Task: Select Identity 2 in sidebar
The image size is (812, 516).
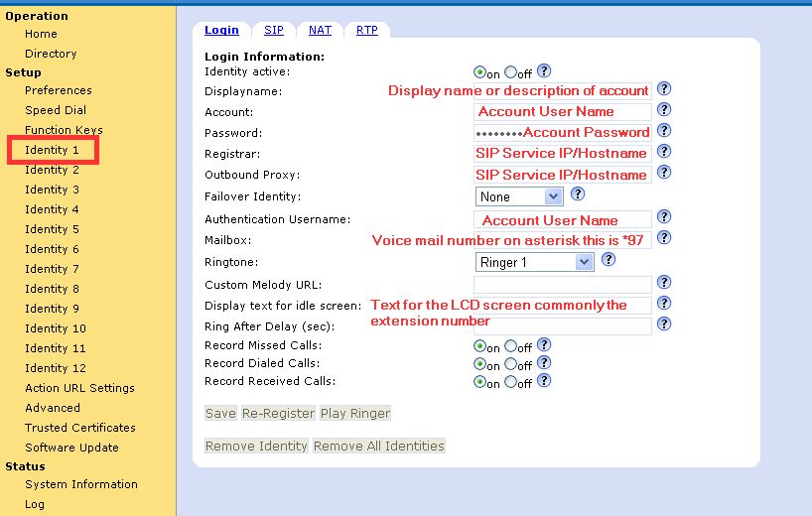Action: point(52,170)
